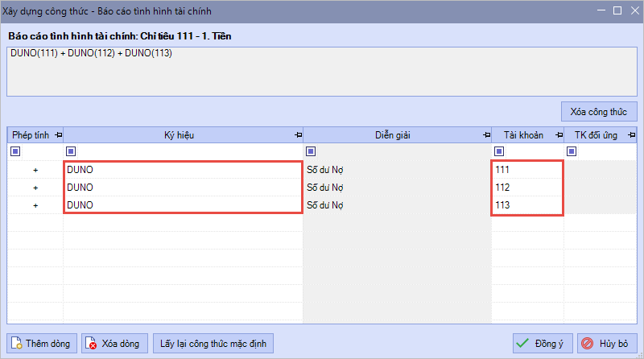This screenshot has height=359, width=644.
Task: Open filter operator for TK đối ứng column
Action: tap(571, 151)
